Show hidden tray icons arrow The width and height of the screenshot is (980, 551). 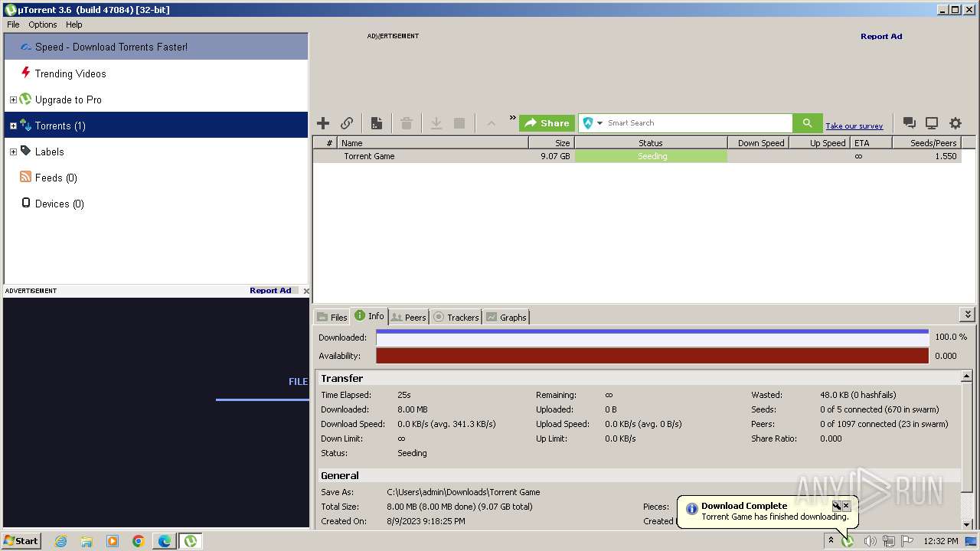[x=831, y=540]
